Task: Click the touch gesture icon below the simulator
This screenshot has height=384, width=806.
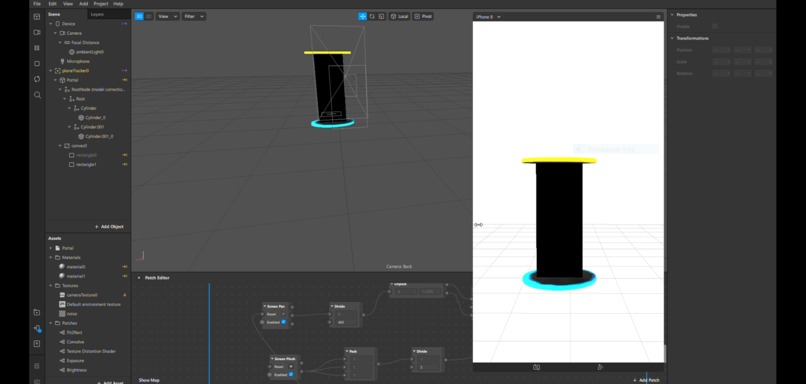Action: coord(600,367)
